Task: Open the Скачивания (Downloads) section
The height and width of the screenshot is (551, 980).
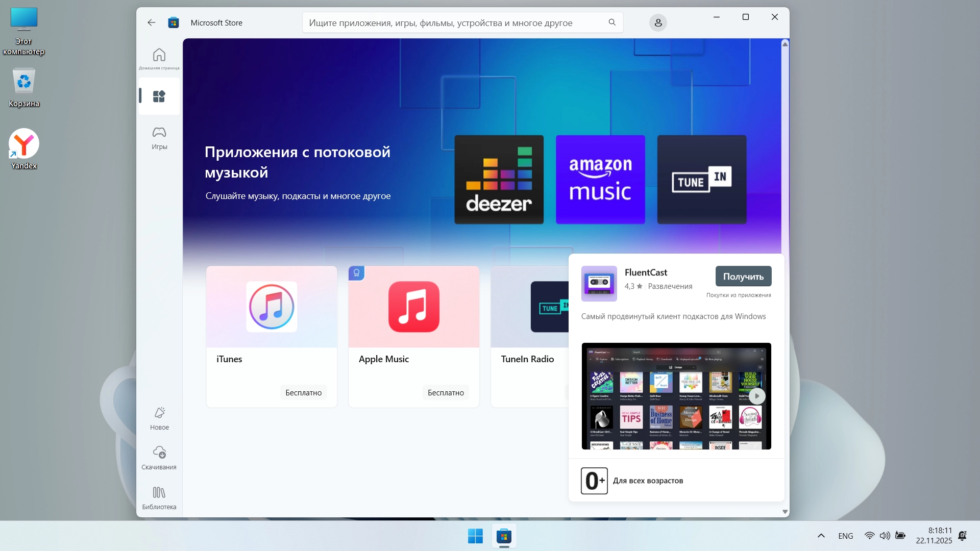Action: point(159,458)
